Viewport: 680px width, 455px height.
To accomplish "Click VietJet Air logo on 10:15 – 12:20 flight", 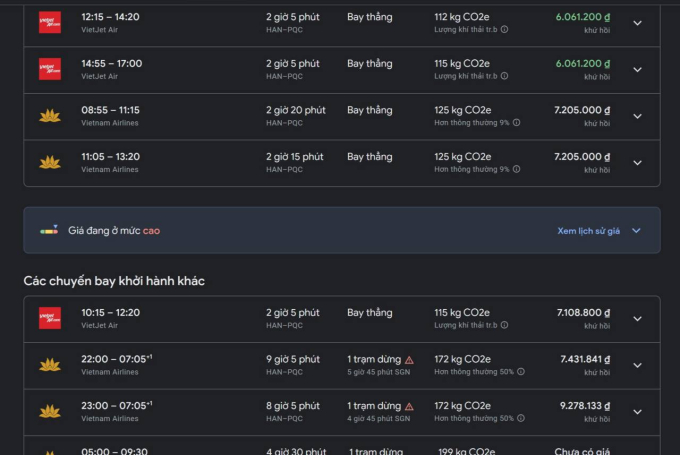I will [x=49, y=318].
